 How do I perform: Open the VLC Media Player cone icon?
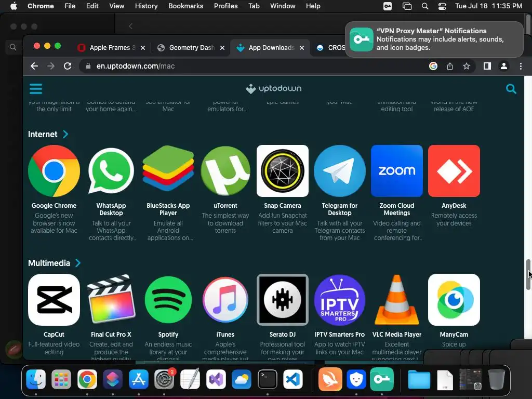tap(396, 300)
